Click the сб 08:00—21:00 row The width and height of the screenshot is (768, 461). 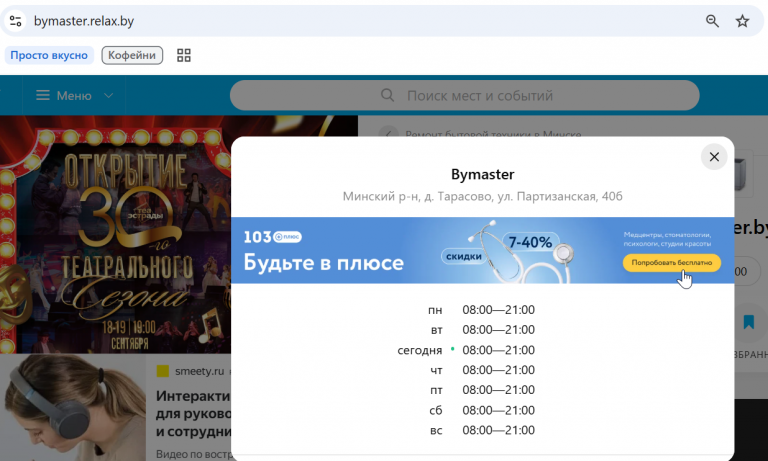pos(482,410)
